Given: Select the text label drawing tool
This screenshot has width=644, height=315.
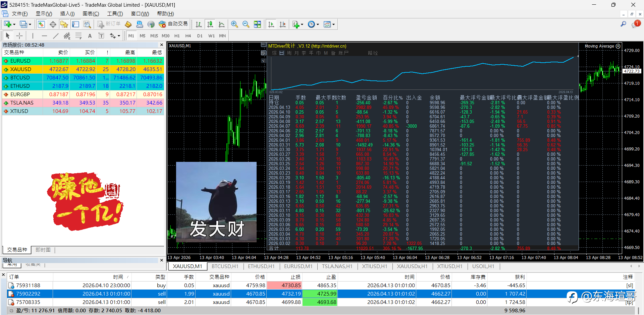Looking at the screenshot, I should [x=90, y=36].
